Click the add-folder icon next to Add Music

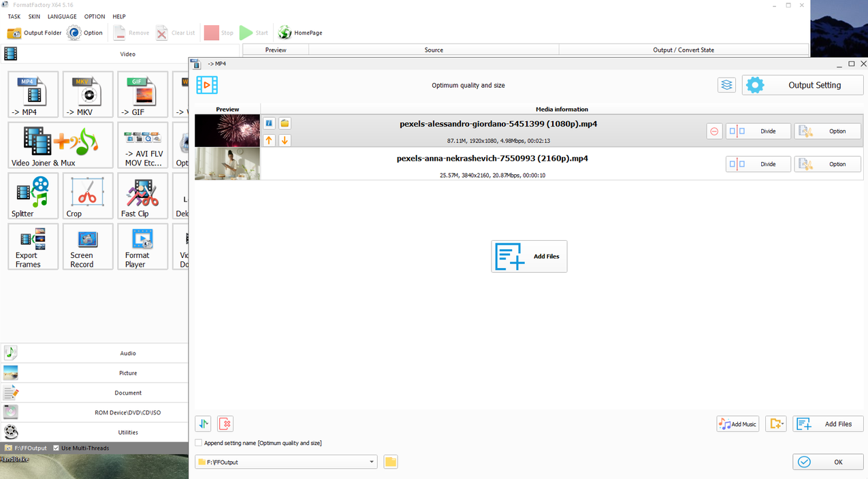(x=776, y=424)
